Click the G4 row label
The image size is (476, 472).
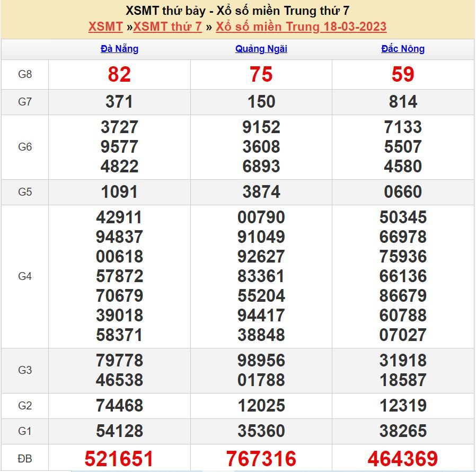click(25, 276)
